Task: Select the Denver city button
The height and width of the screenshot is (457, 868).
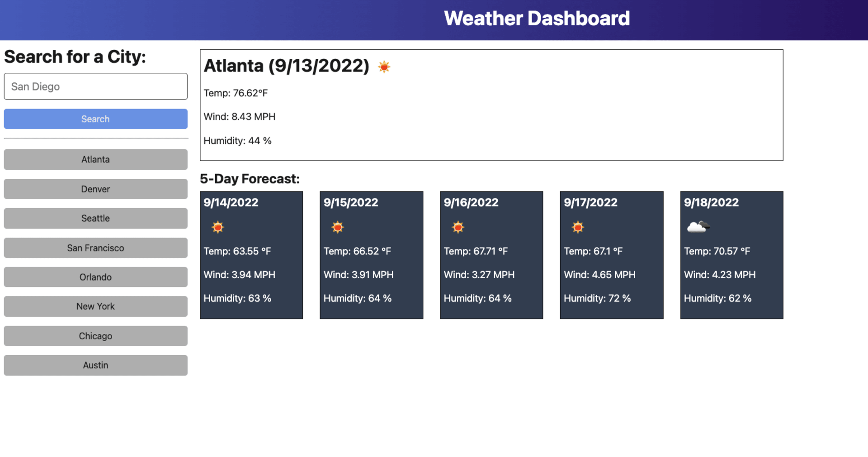Action: click(95, 189)
